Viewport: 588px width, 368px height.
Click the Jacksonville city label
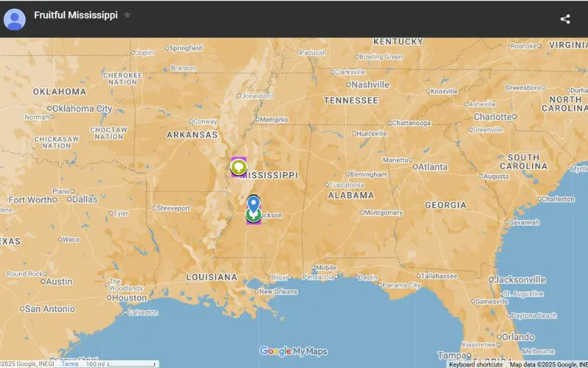pos(520,280)
